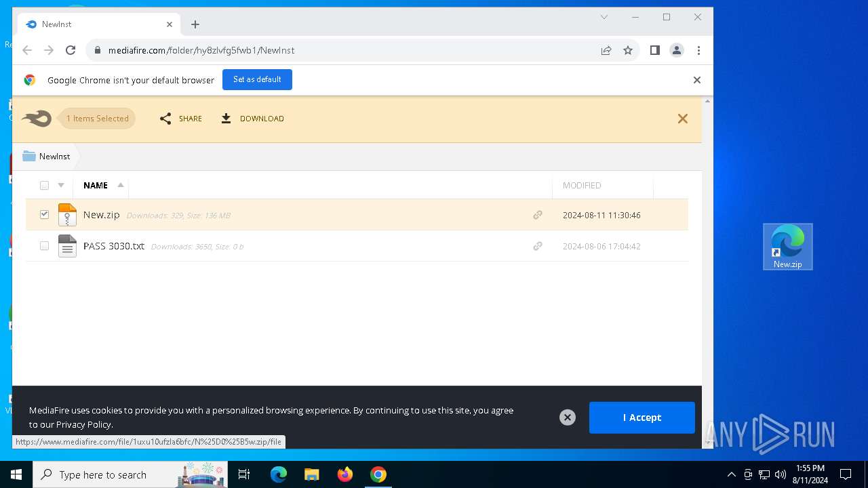
Task: Check the PASS 3030.txt checkbox
Action: click(x=44, y=246)
